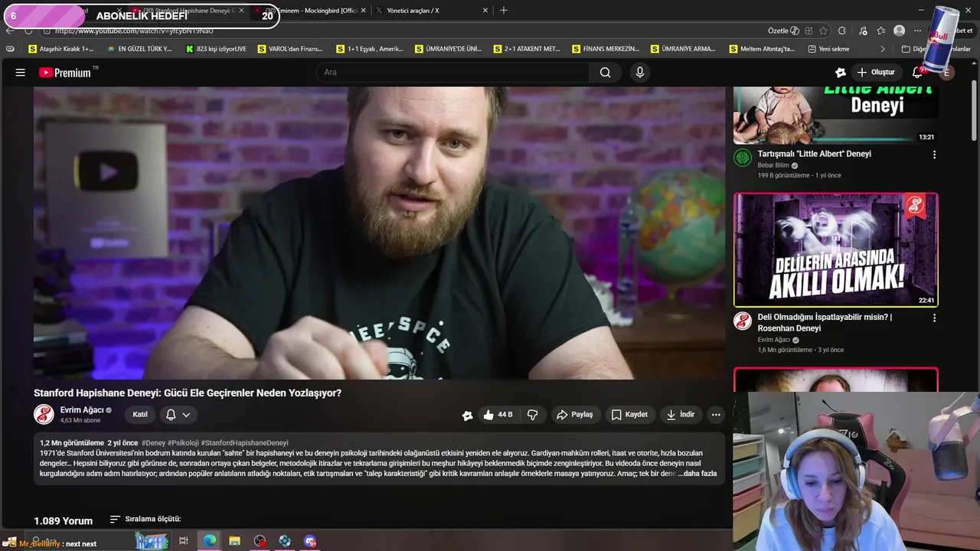The height and width of the screenshot is (551, 980).
Task: Click the Katıl join button
Action: coord(140,415)
